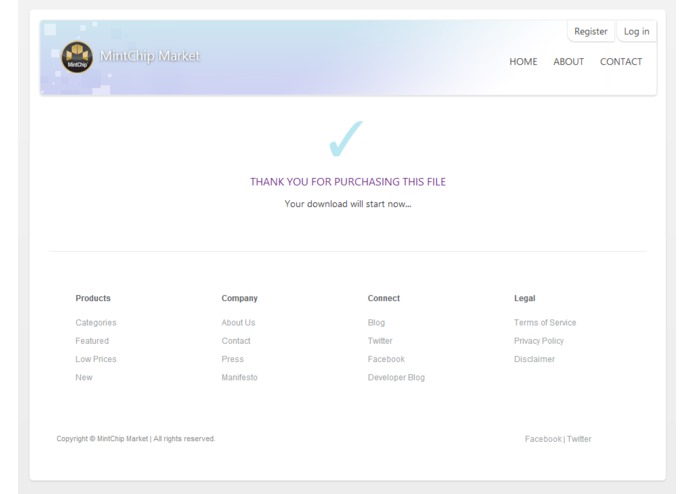Click Twitter in the copyright bar

pos(579,439)
